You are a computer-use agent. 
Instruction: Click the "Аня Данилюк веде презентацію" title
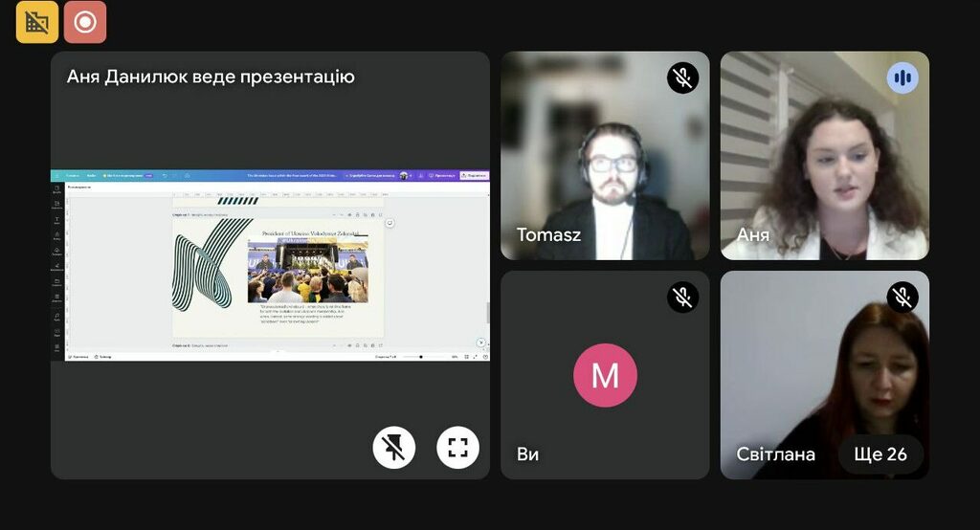click(211, 77)
